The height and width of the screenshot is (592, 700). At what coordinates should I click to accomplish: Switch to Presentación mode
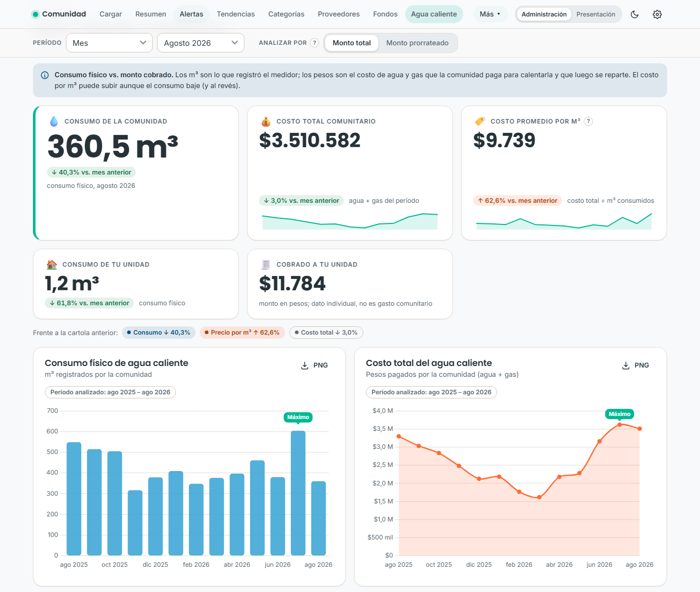point(596,14)
